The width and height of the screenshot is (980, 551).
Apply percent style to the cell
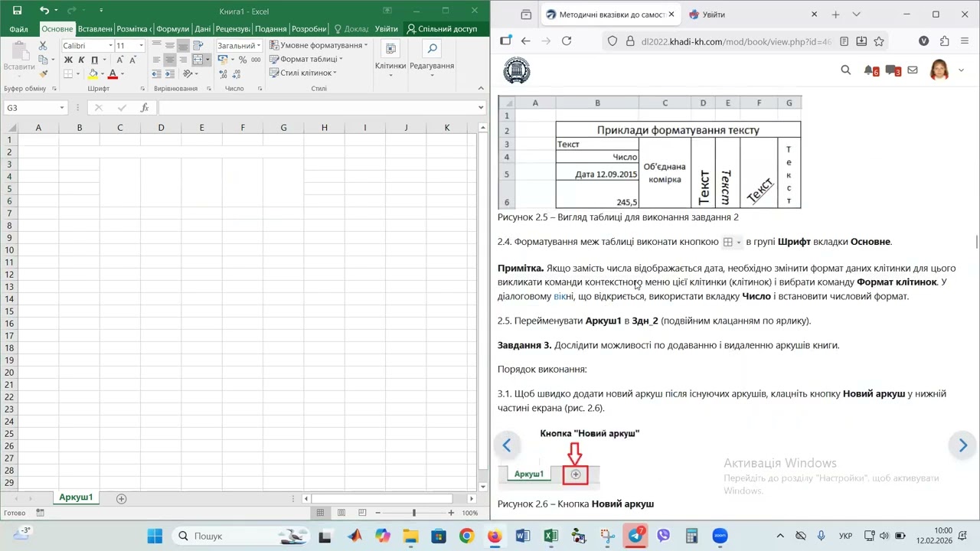click(x=242, y=60)
